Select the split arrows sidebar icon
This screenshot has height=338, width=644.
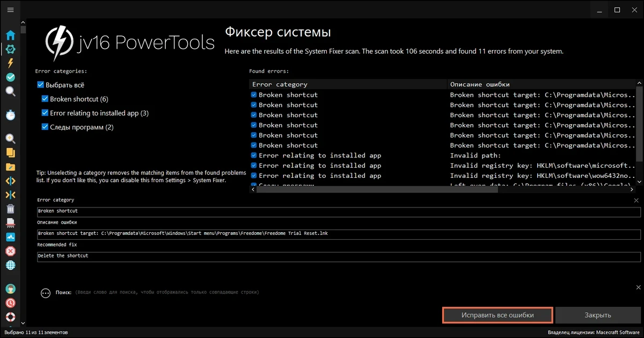pos(10,181)
